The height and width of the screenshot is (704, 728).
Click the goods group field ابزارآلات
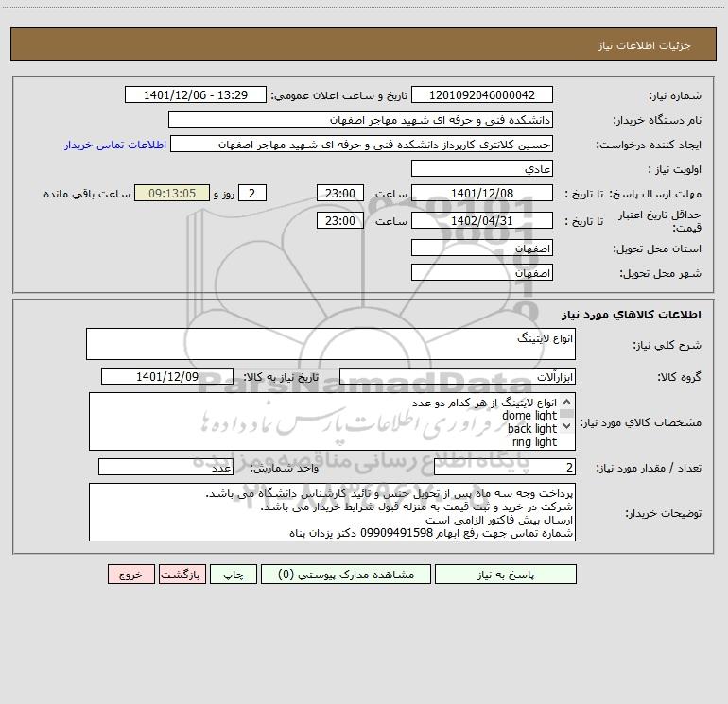tap(458, 376)
